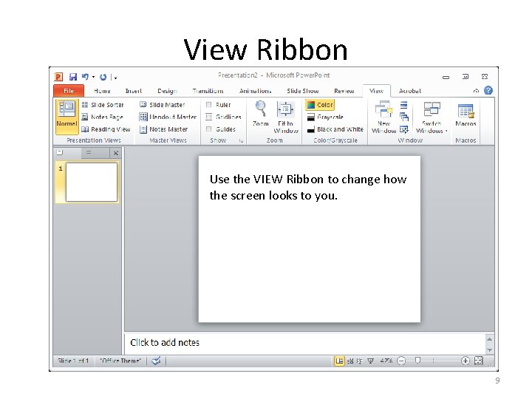Fit slide to current window icon
Screen dimensions: 532x399
tap(479, 361)
